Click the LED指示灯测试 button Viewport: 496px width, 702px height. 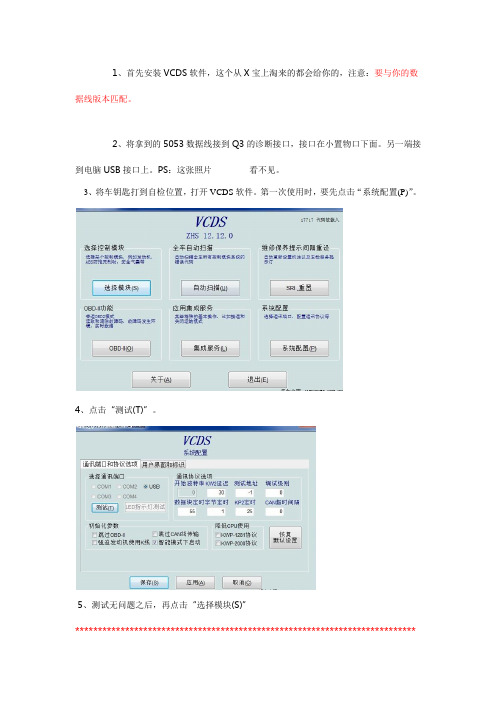145,507
